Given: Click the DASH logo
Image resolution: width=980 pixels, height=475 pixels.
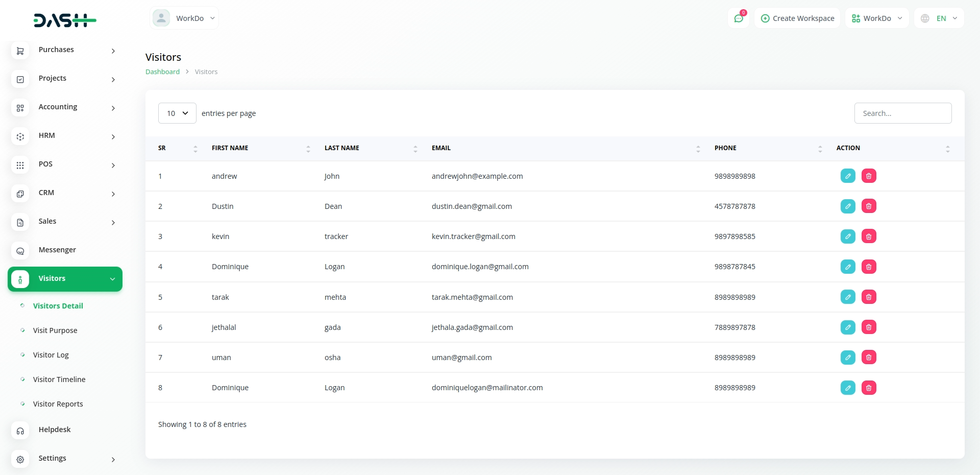Looking at the screenshot, I should point(65,20).
